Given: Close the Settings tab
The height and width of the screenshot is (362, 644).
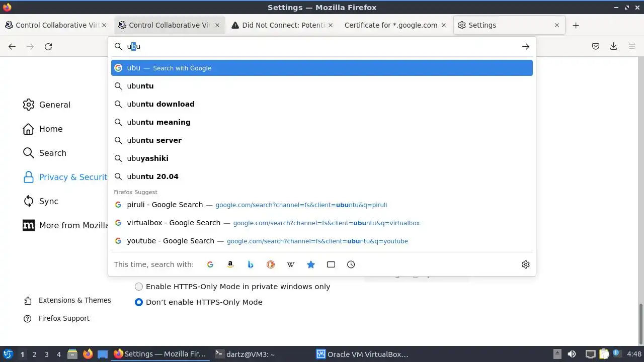Looking at the screenshot, I should [x=557, y=25].
